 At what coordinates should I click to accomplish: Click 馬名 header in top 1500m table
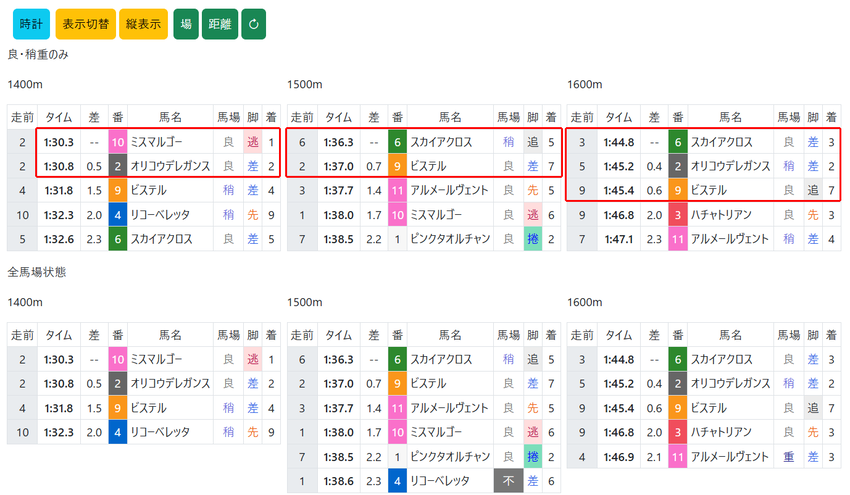[450, 117]
